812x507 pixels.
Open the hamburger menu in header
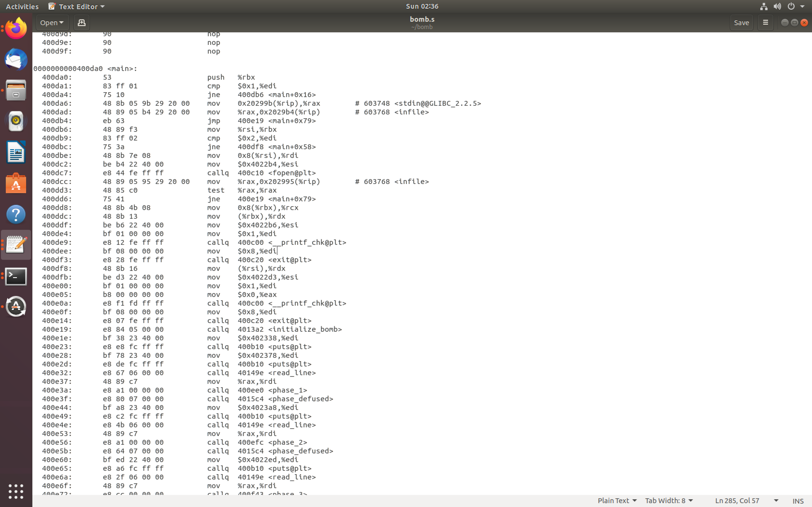(765, 22)
